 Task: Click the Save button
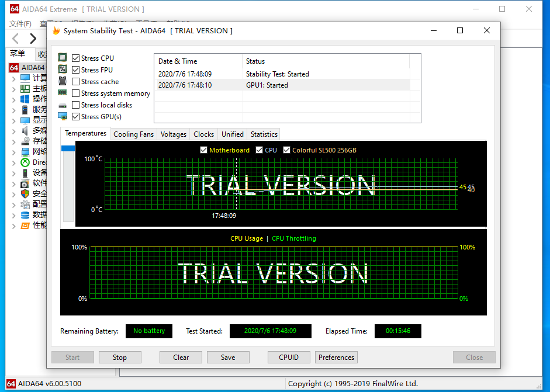[228, 358]
